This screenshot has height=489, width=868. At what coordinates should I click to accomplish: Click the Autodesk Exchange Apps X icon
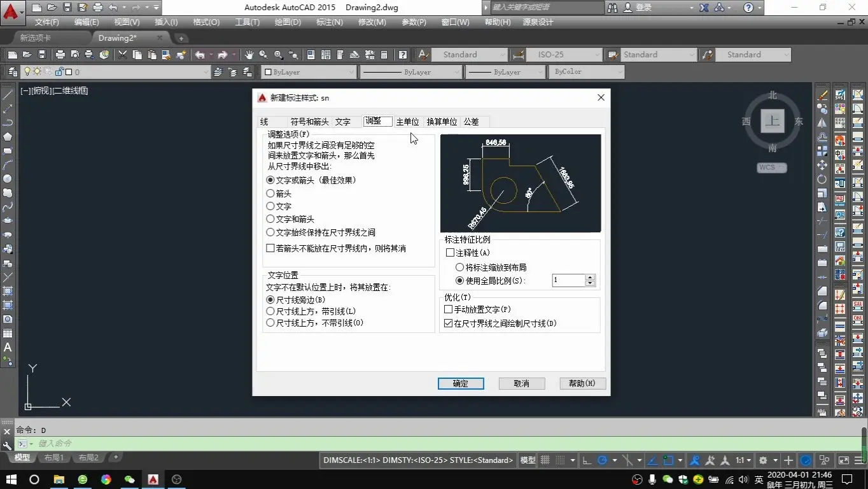coord(704,8)
